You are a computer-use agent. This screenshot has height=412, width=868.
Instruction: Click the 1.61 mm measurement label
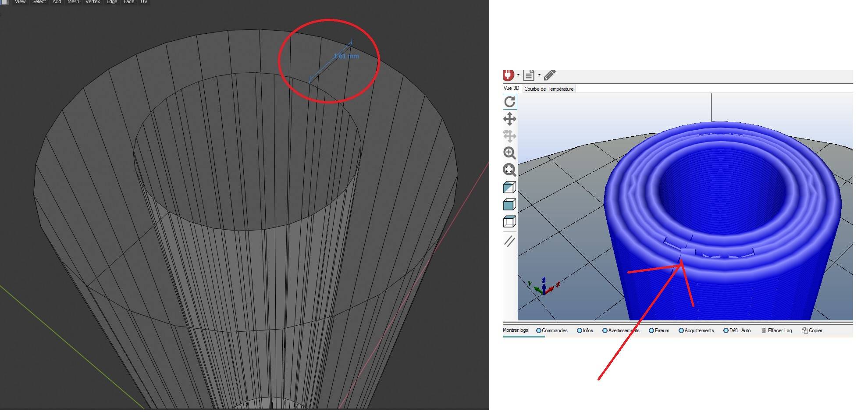tap(346, 56)
